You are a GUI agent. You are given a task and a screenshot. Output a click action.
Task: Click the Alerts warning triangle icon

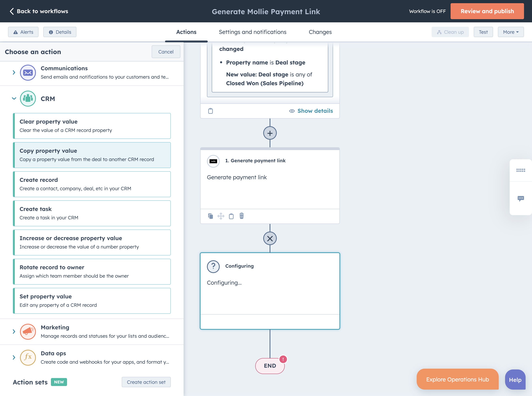tap(16, 32)
